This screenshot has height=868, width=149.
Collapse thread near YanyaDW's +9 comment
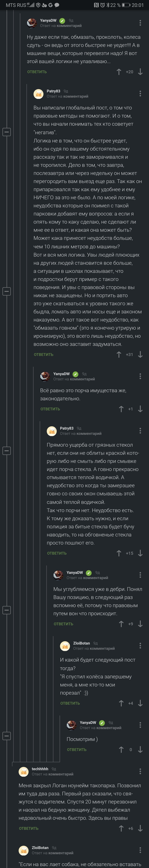[x=7, y=610]
